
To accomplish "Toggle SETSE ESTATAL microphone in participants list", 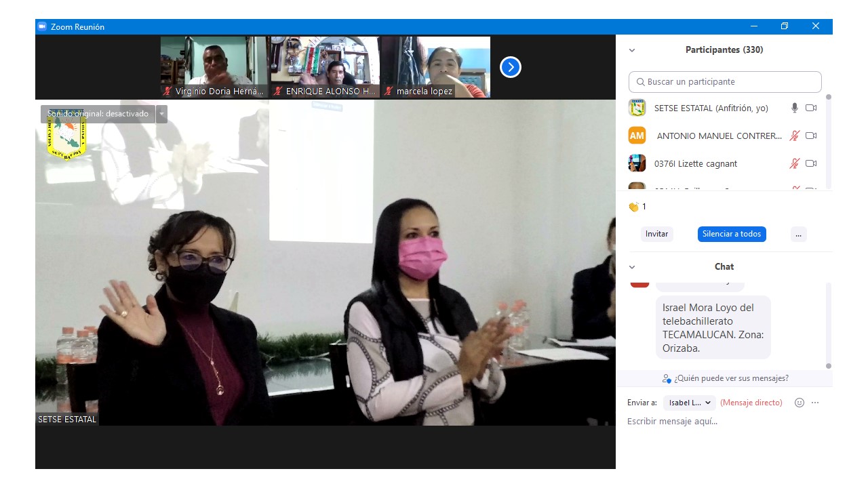I will pos(794,108).
